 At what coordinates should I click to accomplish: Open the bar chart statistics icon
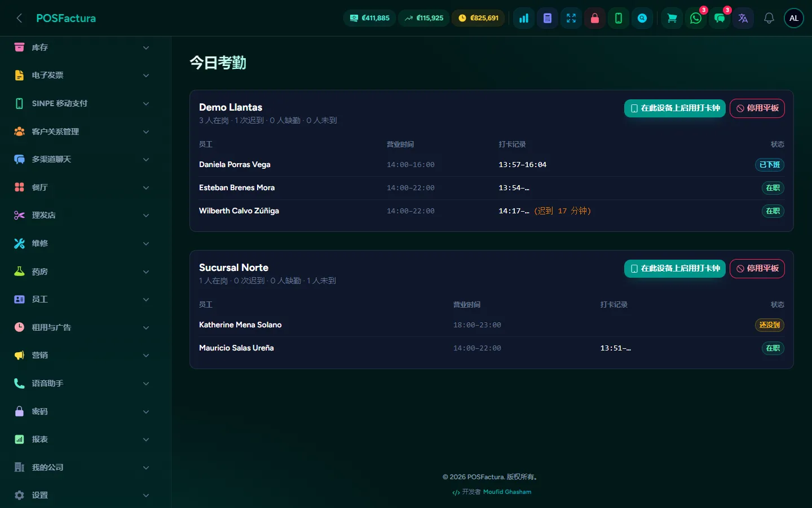click(x=524, y=18)
